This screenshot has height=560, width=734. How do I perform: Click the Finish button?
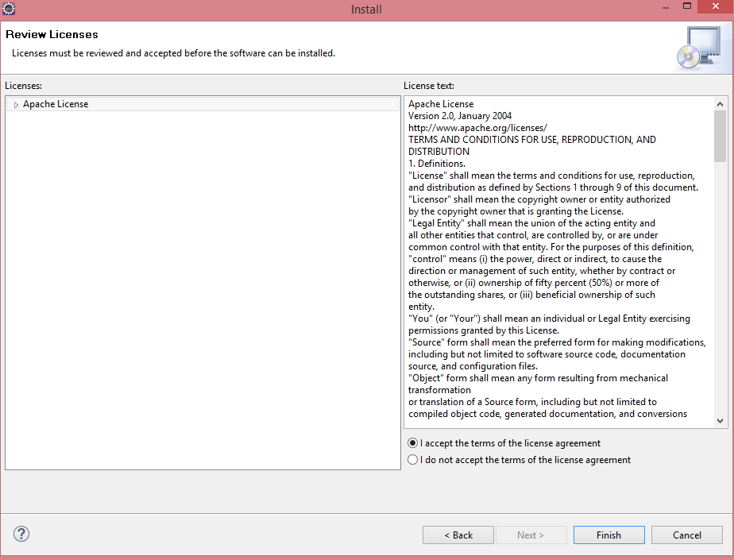coord(609,535)
